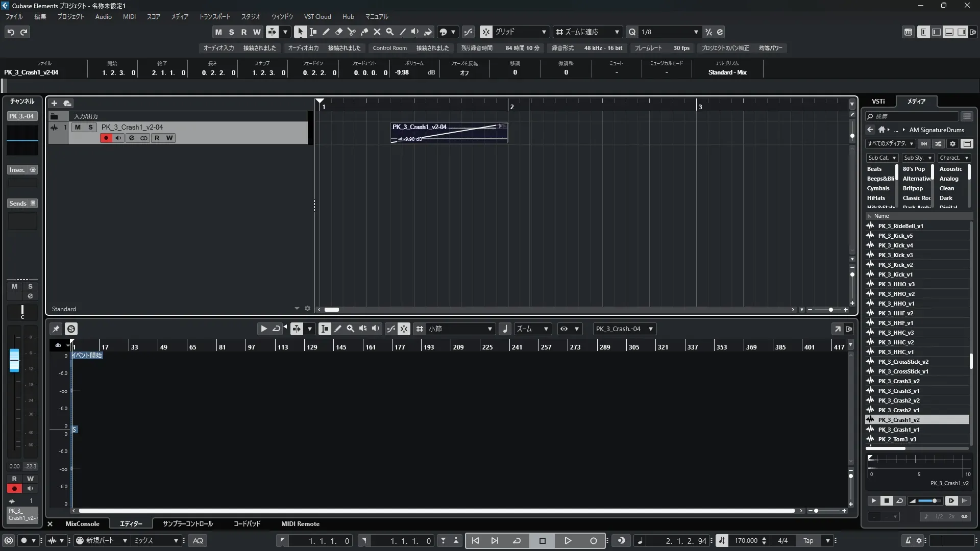Activate the metronome click icon in the transport bar

(908, 541)
